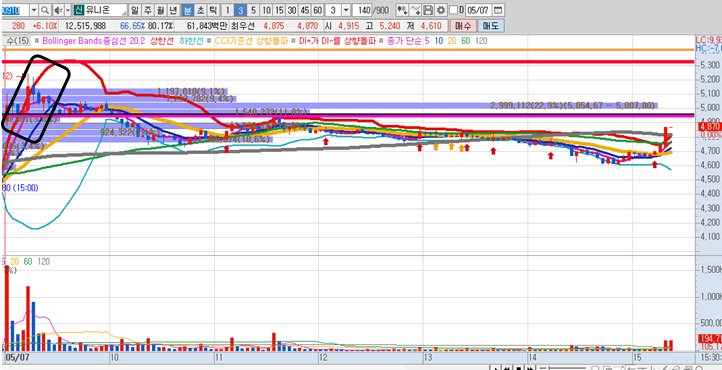
Task: Select 10 minute interval button
Action: (267, 10)
